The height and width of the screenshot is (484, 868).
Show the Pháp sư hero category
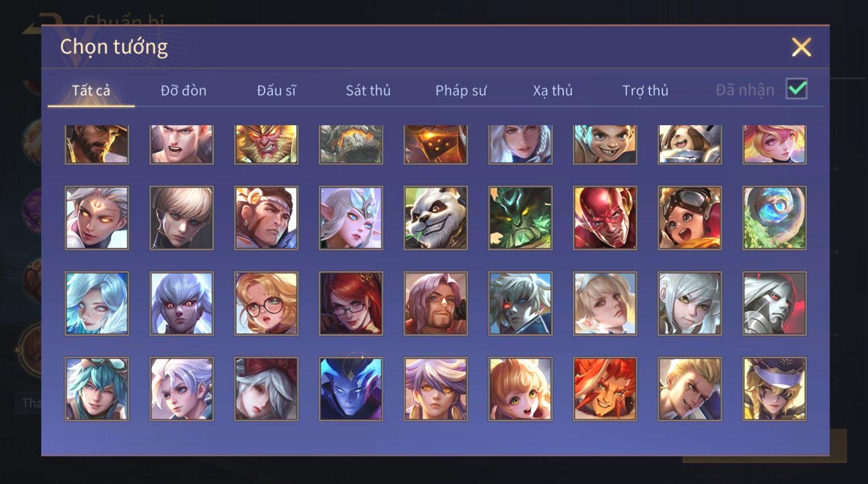click(x=461, y=91)
